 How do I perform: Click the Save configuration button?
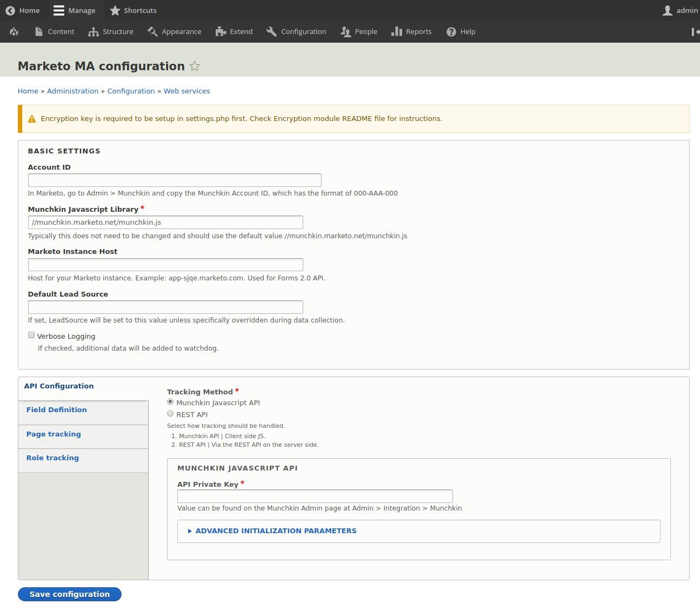pyautogui.click(x=69, y=594)
